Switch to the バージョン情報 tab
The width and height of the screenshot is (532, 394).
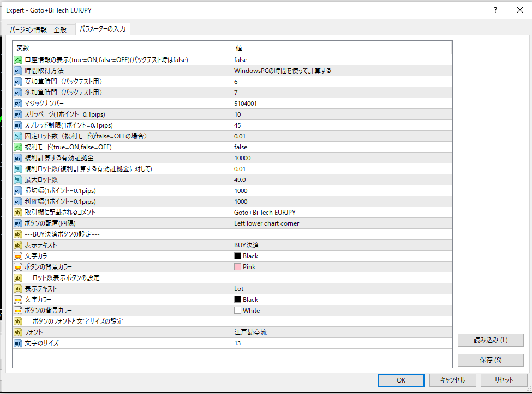coord(28,29)
